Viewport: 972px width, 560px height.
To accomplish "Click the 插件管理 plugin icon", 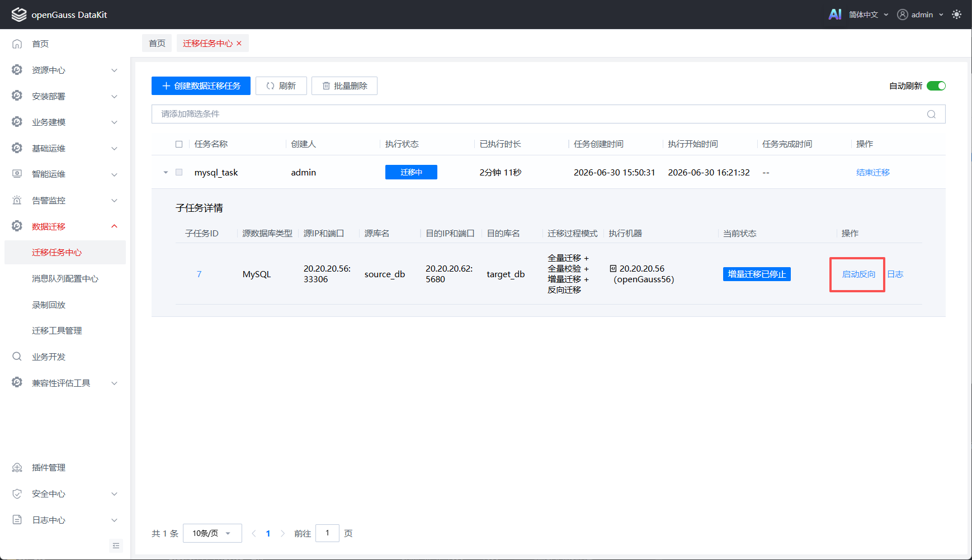I will tap(17, 467).
